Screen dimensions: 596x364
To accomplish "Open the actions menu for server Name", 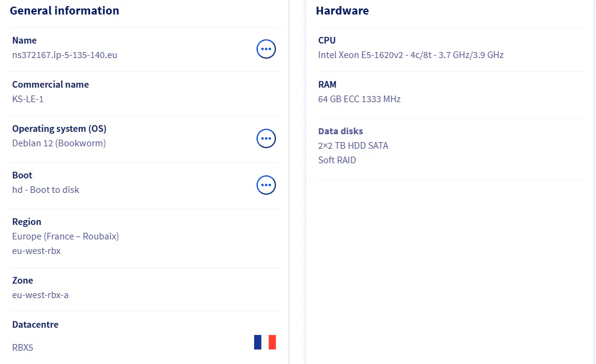I will click(266, 49).
